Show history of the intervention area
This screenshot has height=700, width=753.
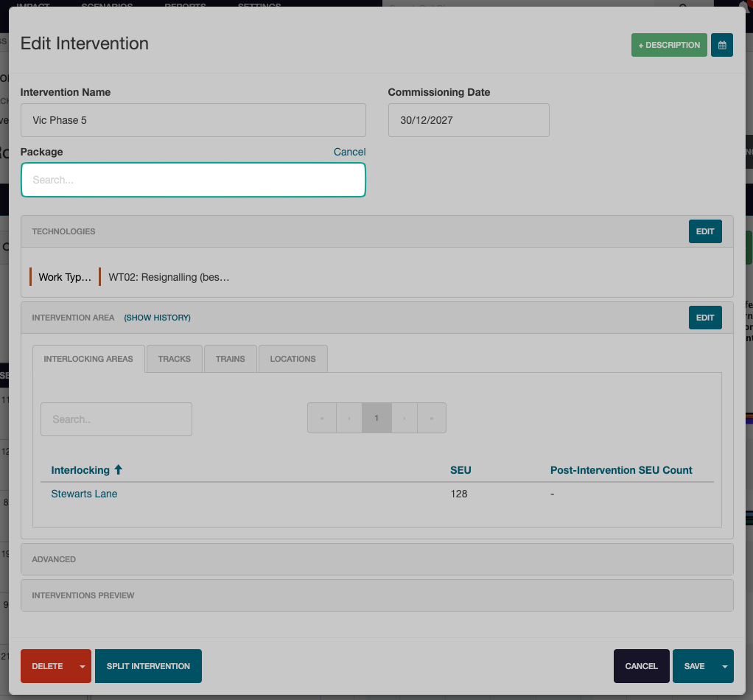point(157,318)
